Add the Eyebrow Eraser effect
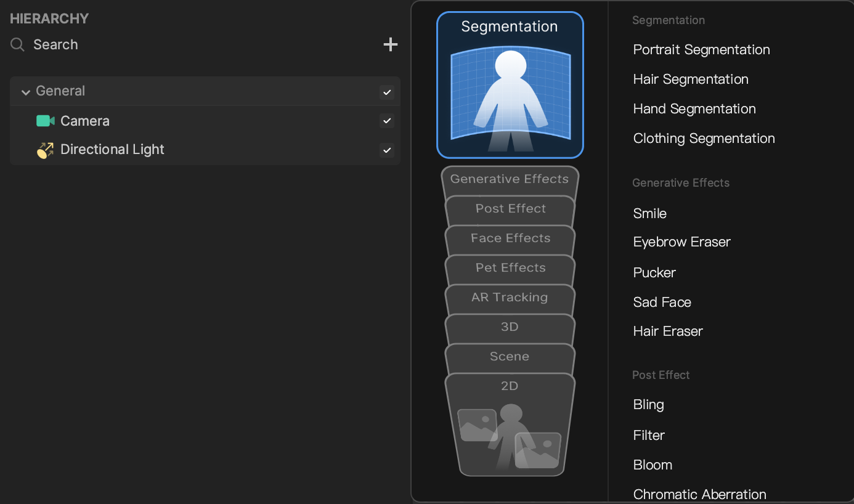 681,242
